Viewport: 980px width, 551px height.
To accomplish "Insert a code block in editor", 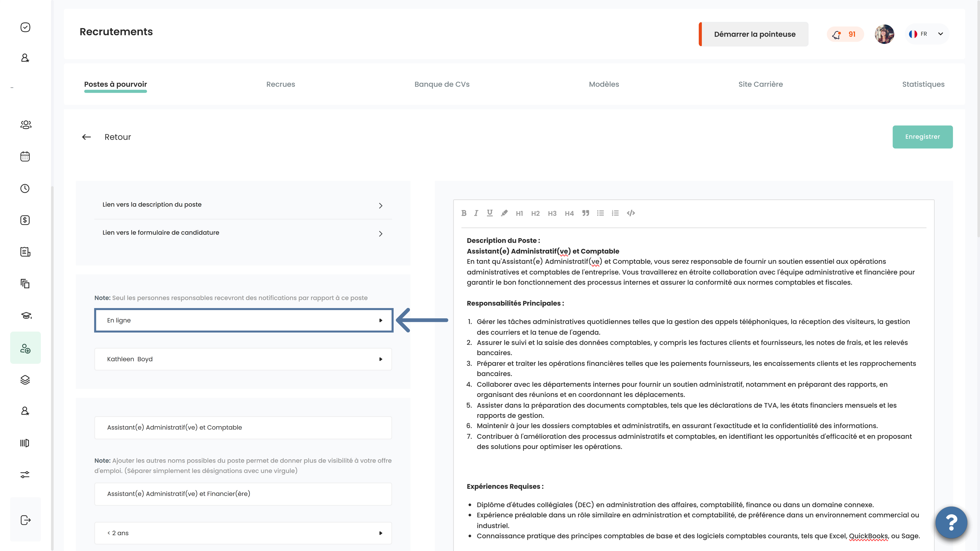I will click(x=631, y=213).
